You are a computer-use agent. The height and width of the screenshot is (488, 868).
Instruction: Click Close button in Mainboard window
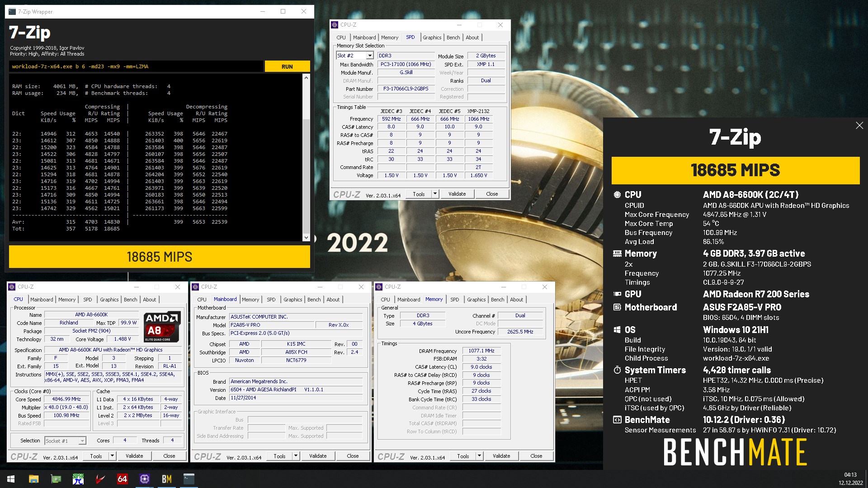[x=353, y=456]
